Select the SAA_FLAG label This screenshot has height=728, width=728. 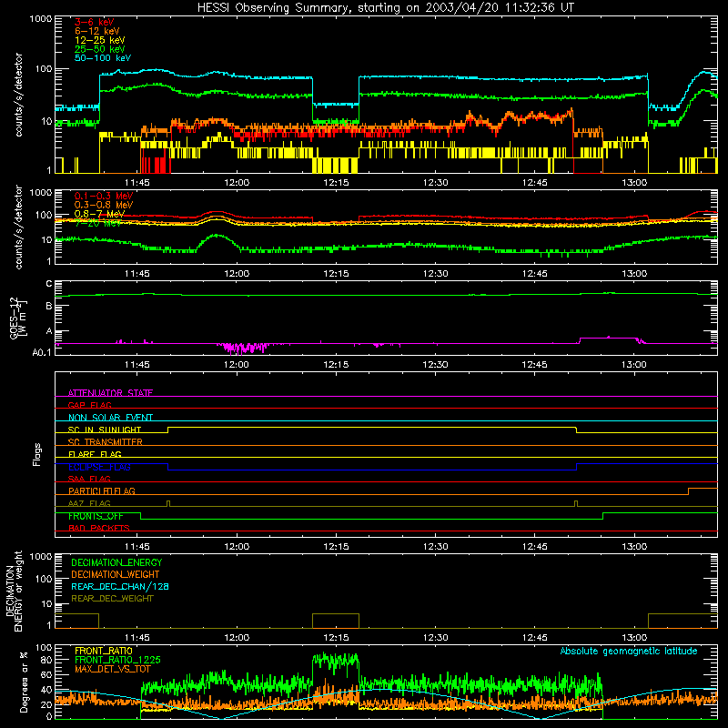[x=89, y=479]
